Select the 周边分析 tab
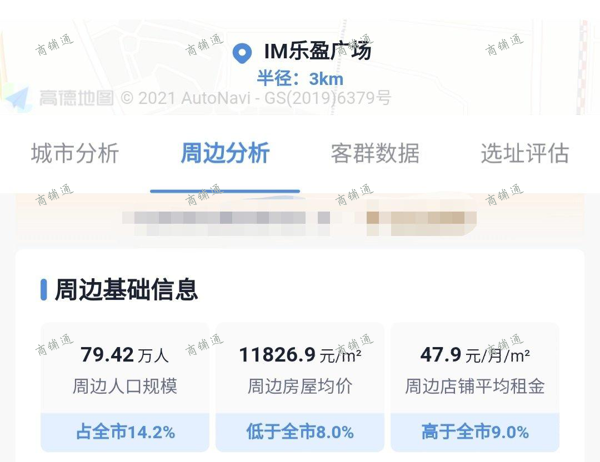Image resolution: width=600 pixels, height=462 pixels. pyautogui.click(x=225, y=154)
